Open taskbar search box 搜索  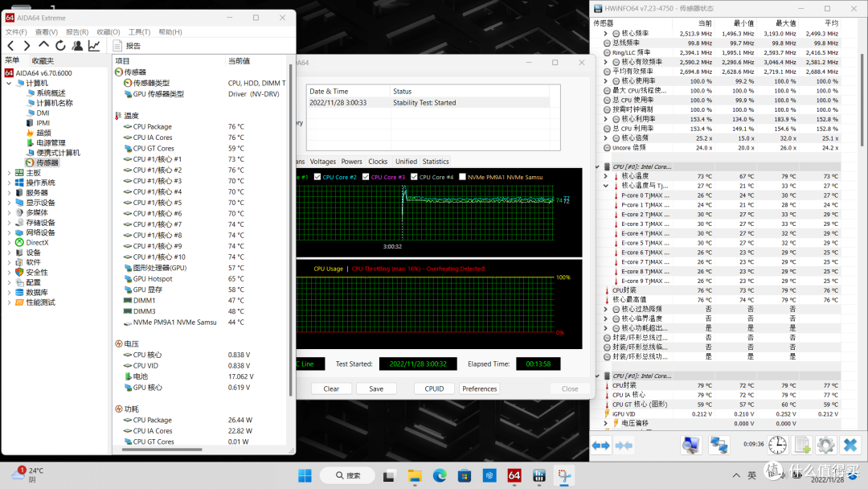348,475
